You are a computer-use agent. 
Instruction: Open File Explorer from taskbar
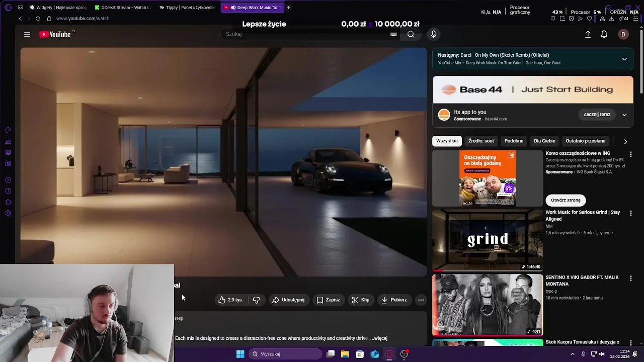[345, 354]
